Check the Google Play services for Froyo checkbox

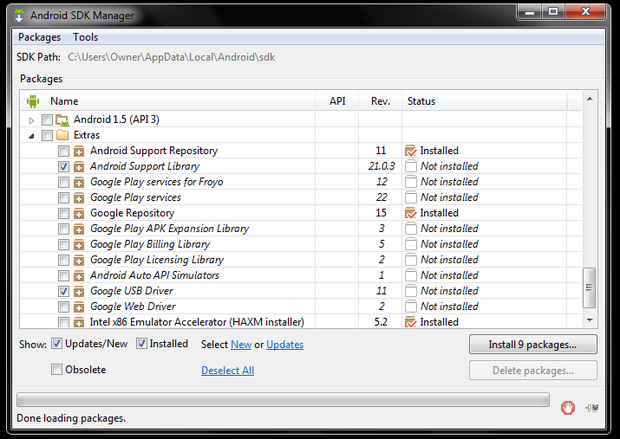point(63,182)
